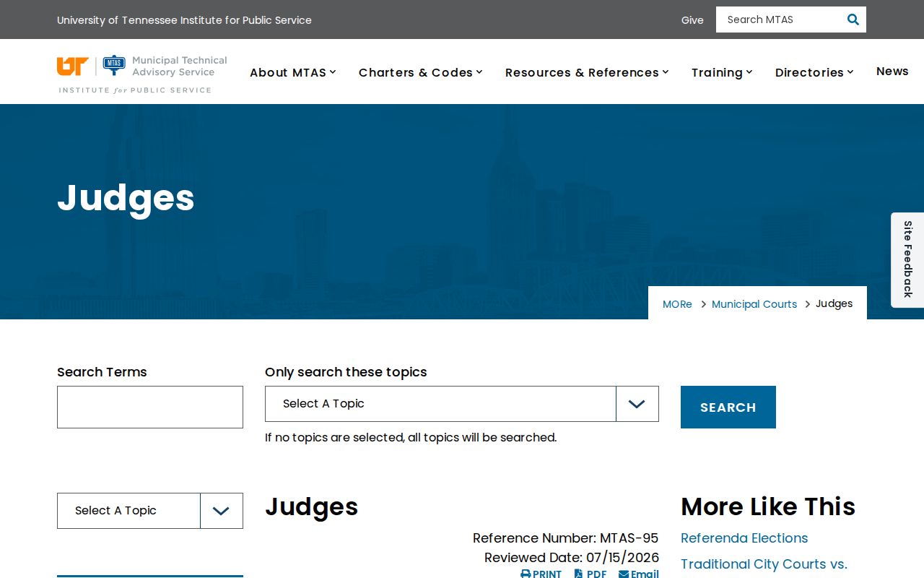Viewport: 924px width, 578px height.
Task: Open the Referenda Elections link
Action: pyautogui.click(x=744, y=538)
